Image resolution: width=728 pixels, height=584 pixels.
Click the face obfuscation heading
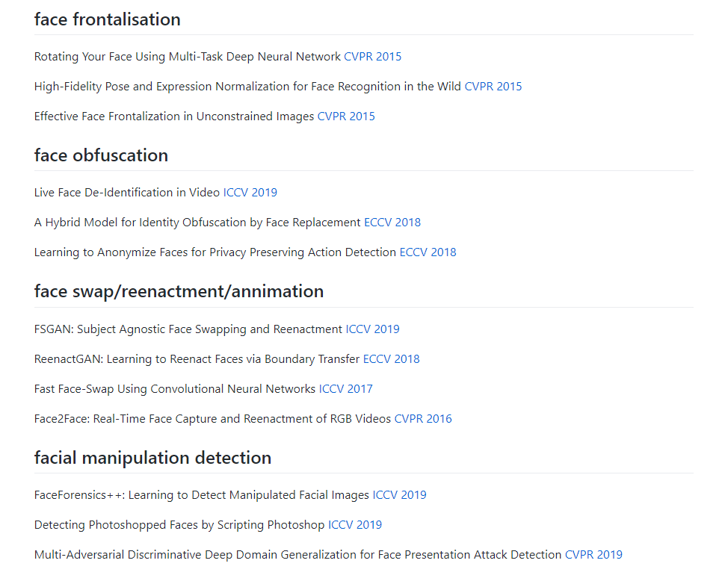pos(101,155)
